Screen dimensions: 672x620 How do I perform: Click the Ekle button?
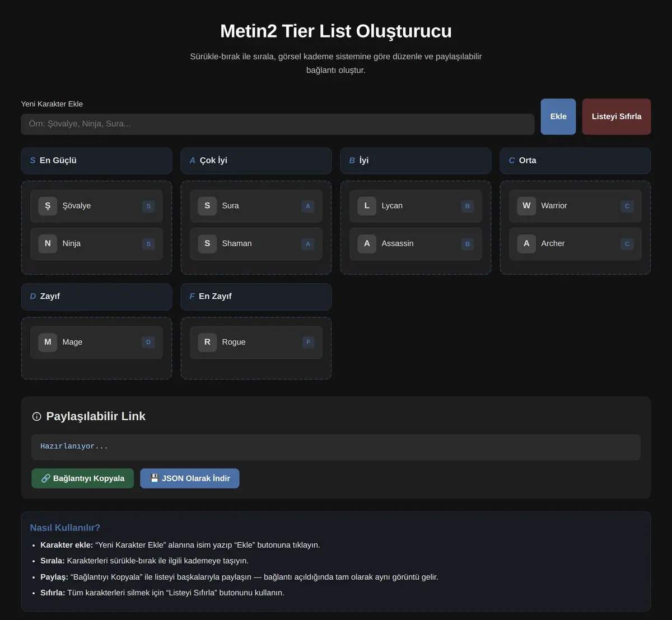coord(558,116)
